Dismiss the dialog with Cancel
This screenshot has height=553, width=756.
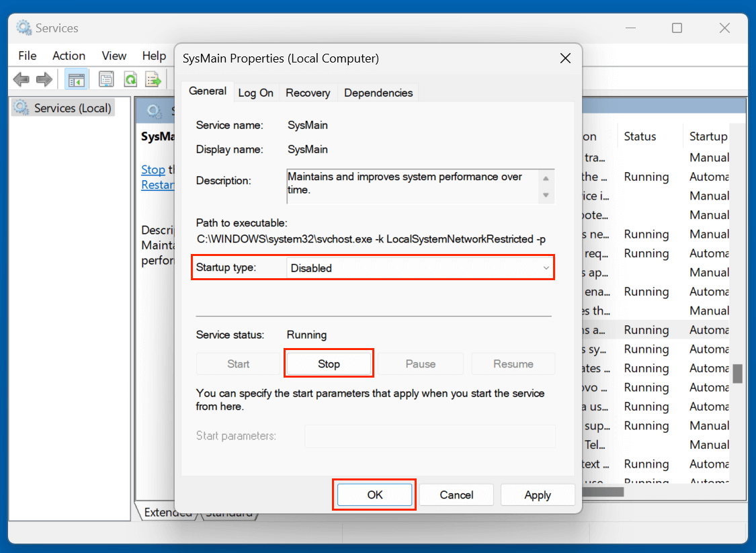coord(456,495)
